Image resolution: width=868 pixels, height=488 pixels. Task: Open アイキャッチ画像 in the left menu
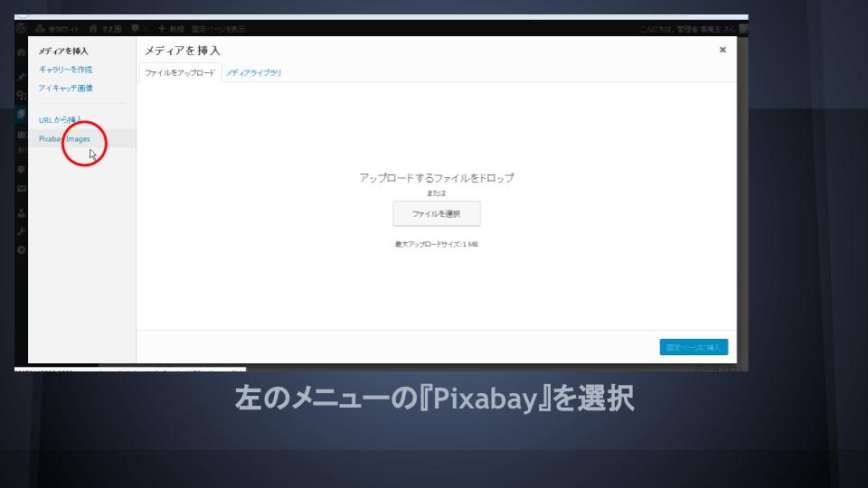click(x=65, y=88)
